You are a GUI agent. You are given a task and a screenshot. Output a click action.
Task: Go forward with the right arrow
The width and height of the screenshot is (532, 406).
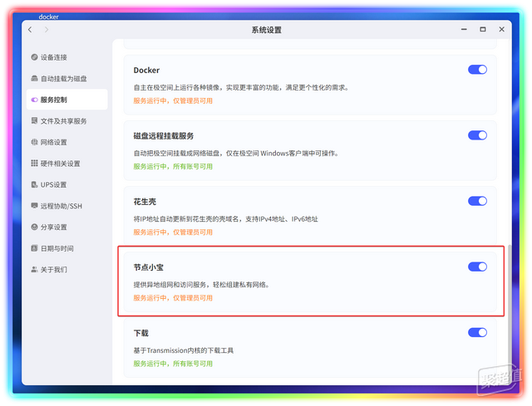click(47, 30)
